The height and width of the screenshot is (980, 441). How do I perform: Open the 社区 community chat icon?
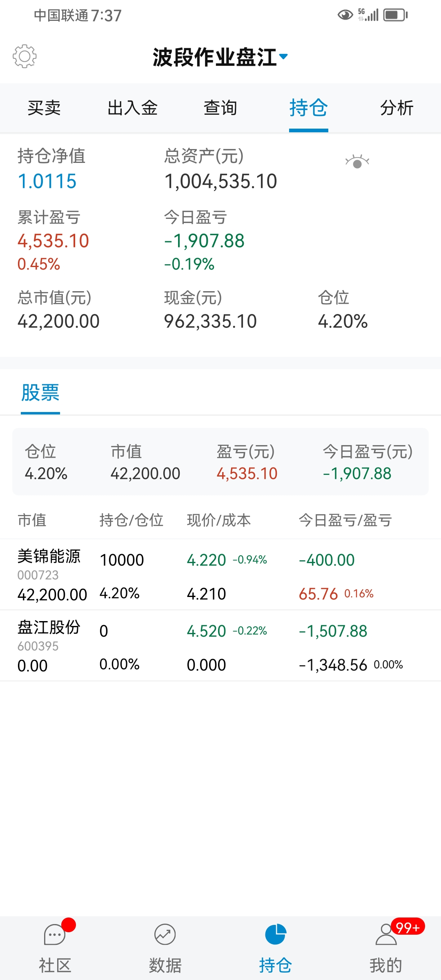[55, 935]
